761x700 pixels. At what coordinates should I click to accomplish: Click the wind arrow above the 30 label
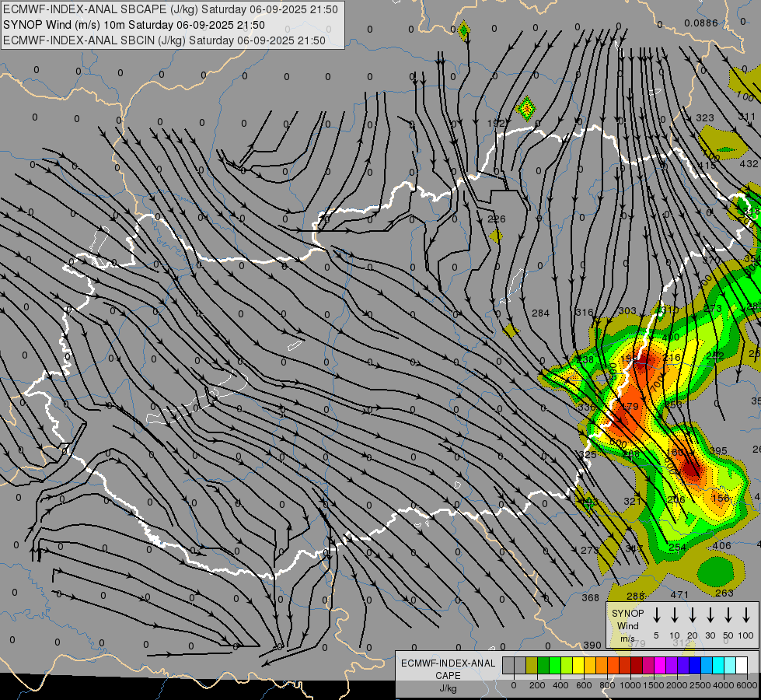[710, 615]
